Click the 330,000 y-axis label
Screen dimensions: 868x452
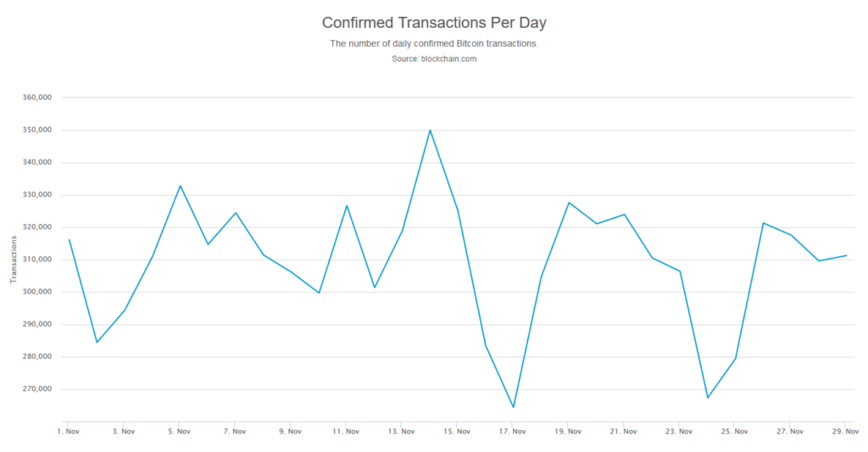37,195
